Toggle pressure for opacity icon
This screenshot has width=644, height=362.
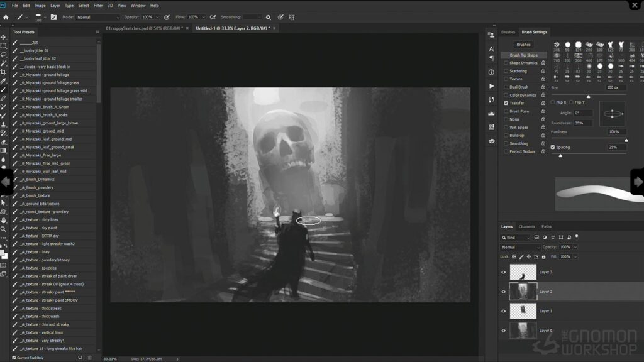[166, 17]
